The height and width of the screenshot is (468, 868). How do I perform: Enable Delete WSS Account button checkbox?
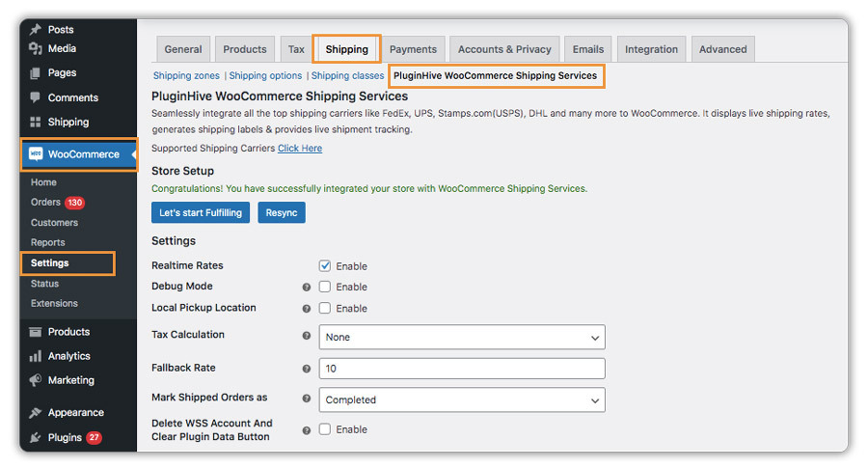325,429
